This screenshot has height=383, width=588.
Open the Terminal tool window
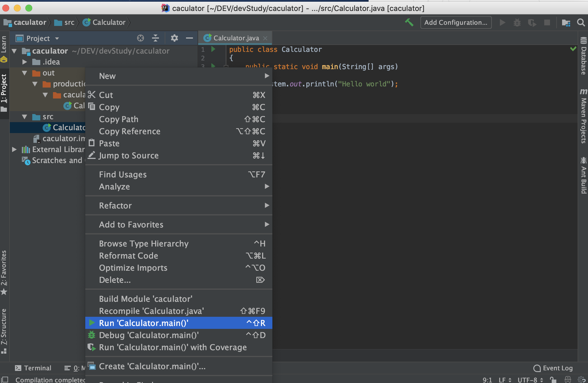point(33,368)
